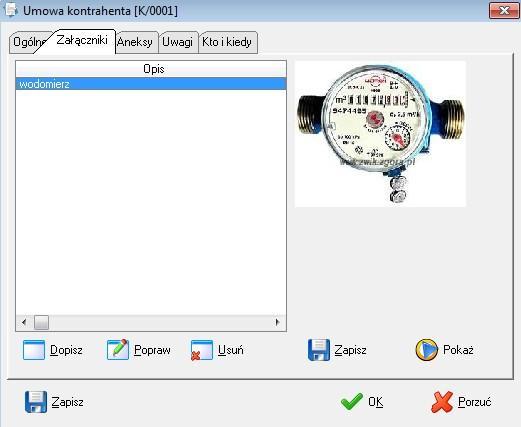This screenshot has height=427, width=521.
Task: Click the red Porzuć cross icon
Action: [442, 402]
